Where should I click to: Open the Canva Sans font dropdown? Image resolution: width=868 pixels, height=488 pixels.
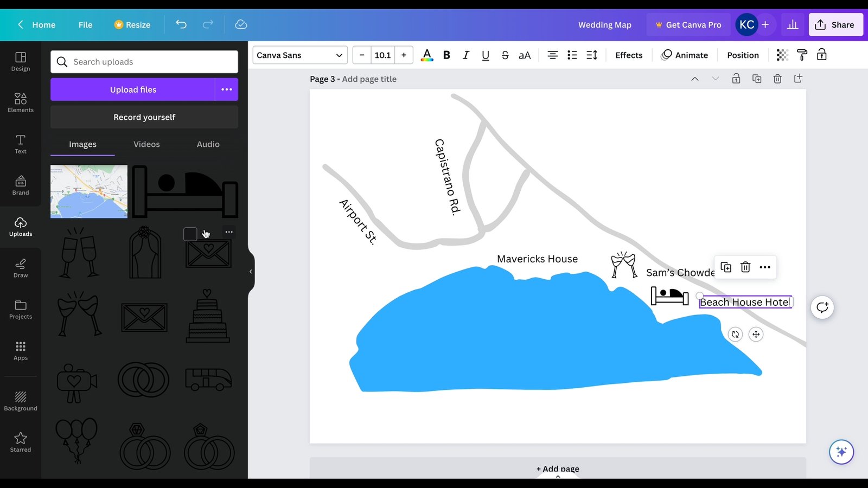(x=299, y=55)
